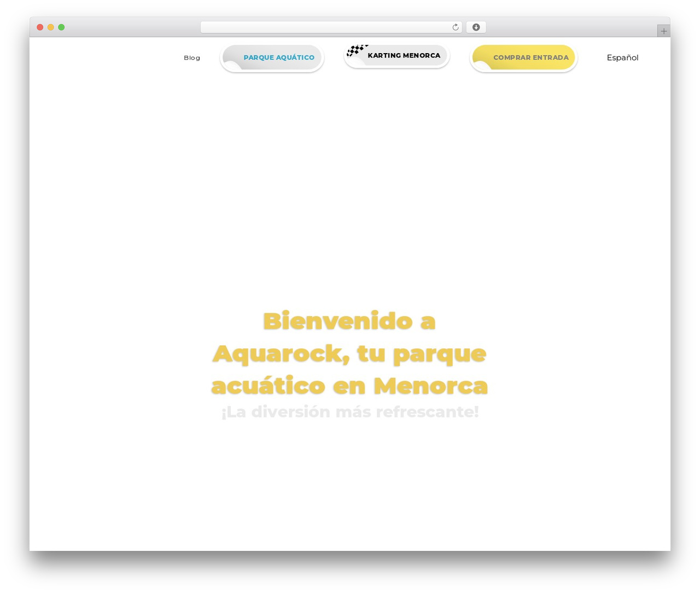Close the window with the red button
700x593 pixels.
[40, 27]
